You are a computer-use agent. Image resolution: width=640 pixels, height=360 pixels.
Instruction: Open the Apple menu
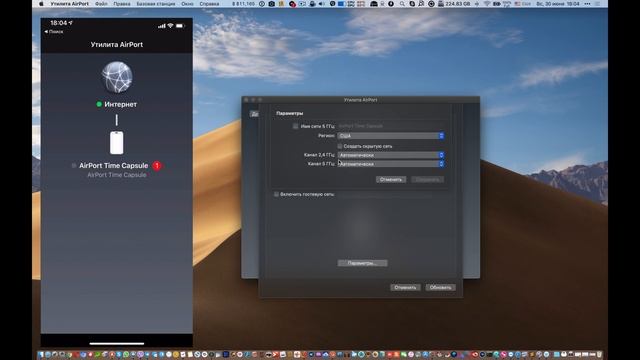click(41, 4)
